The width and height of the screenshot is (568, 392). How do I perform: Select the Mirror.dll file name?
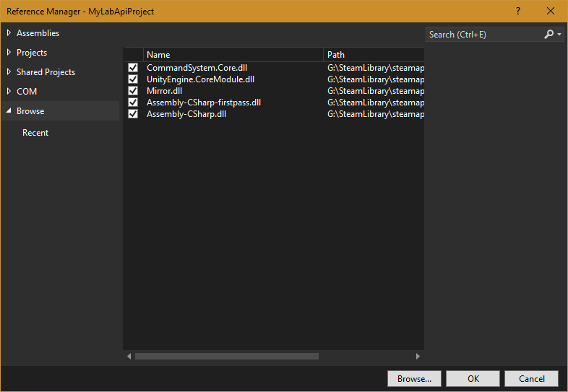point(165,91)
